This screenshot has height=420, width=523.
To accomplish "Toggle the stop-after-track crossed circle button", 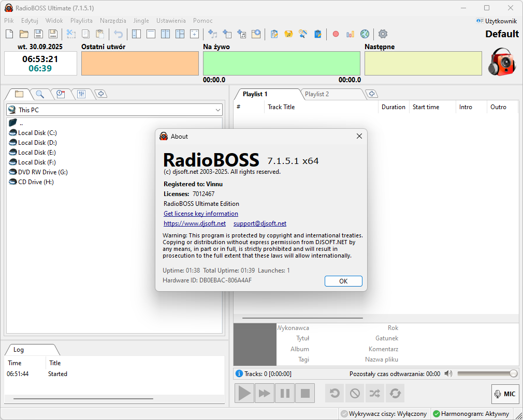I will [x=355, y=393].
